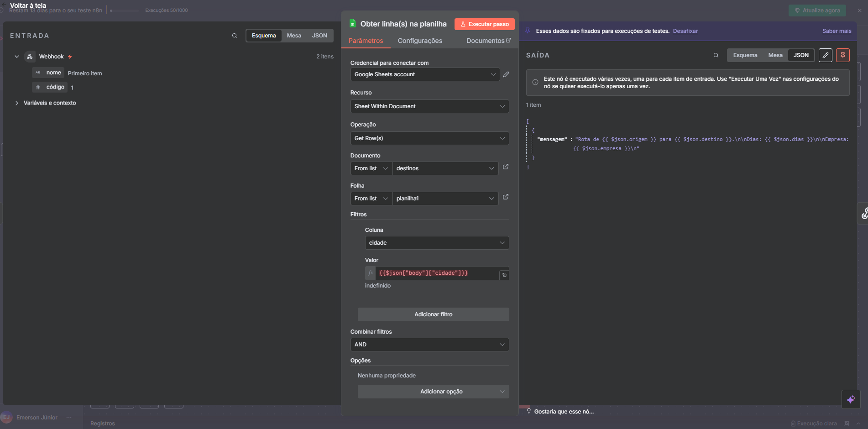Click the Desafixar link

(685, 31)
